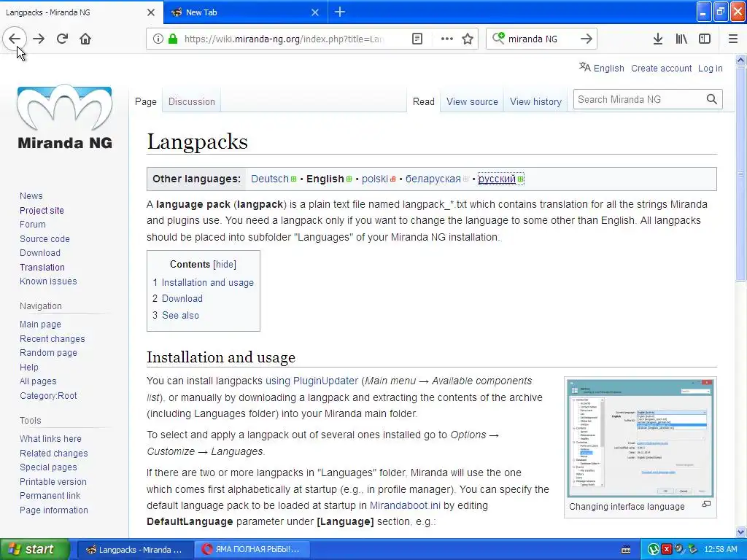Reload the current page
Image resolution: width=747 pixels, height=560 pixels.
[62, 39]
